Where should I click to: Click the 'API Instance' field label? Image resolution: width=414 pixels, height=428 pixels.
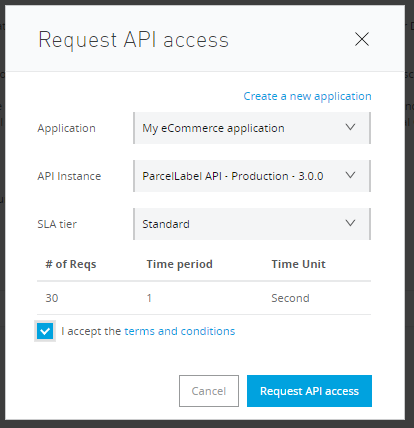(69, 176)
